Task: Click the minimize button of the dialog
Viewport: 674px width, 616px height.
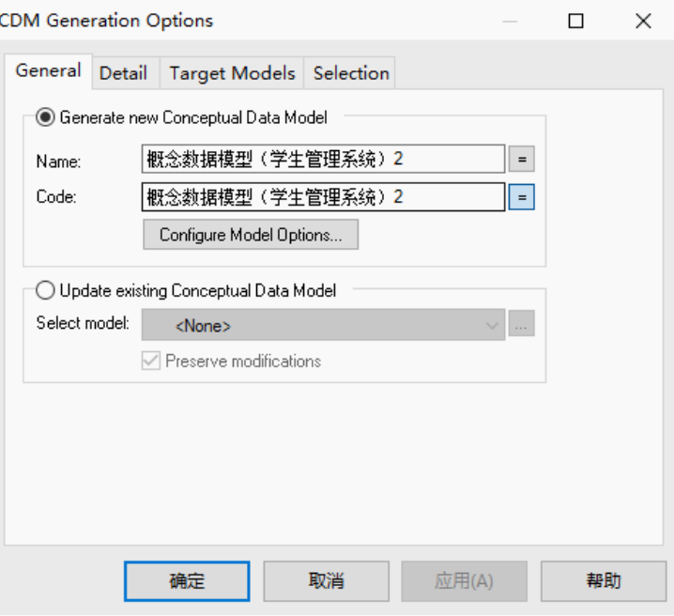Action: pyautogui.click(x=510, y=21)
